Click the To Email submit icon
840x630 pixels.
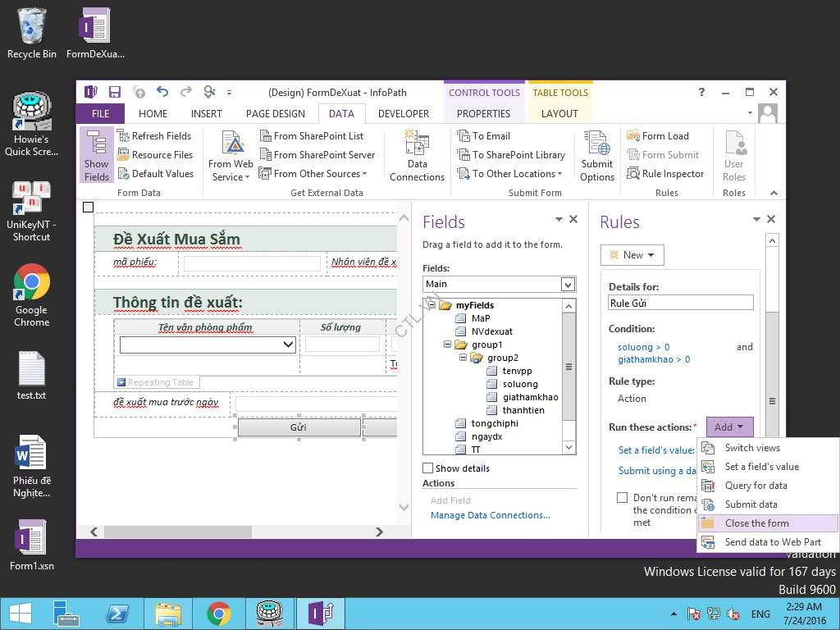[x=463, y=136]
